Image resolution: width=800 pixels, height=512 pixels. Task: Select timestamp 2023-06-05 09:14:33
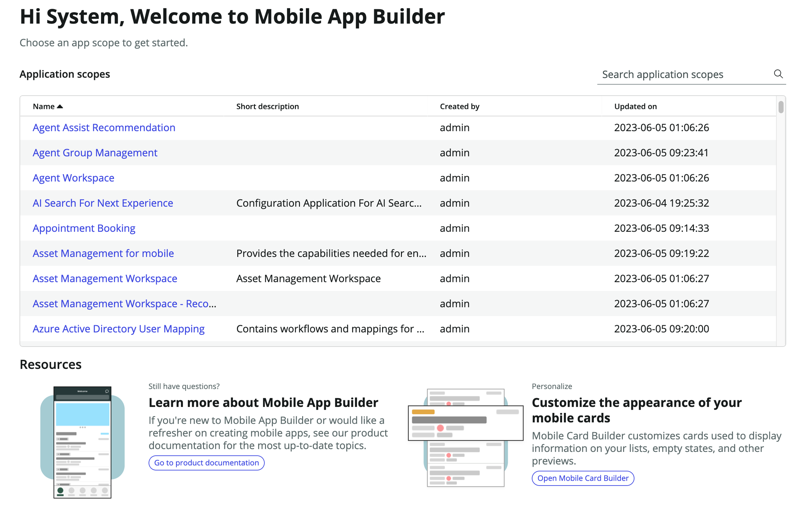click(661, 228)
